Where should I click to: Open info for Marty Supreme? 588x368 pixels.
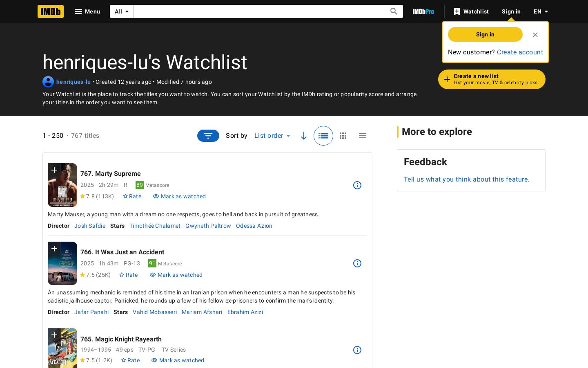point(357,185)
